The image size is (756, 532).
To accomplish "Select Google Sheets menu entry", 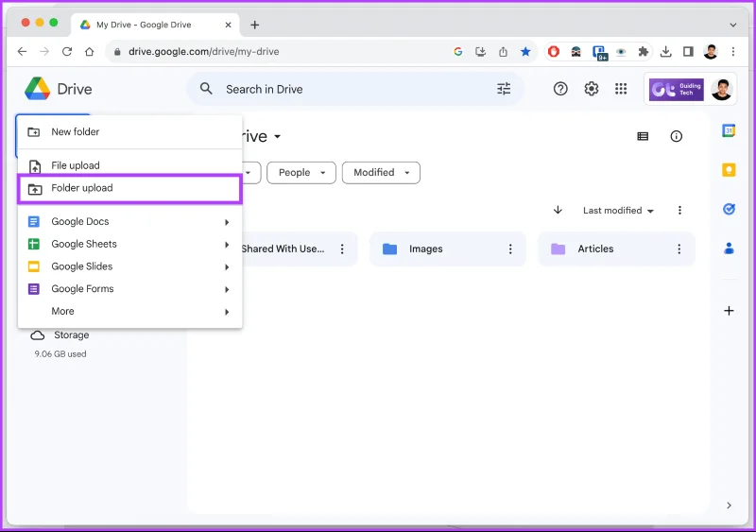I will coord(129,244).
